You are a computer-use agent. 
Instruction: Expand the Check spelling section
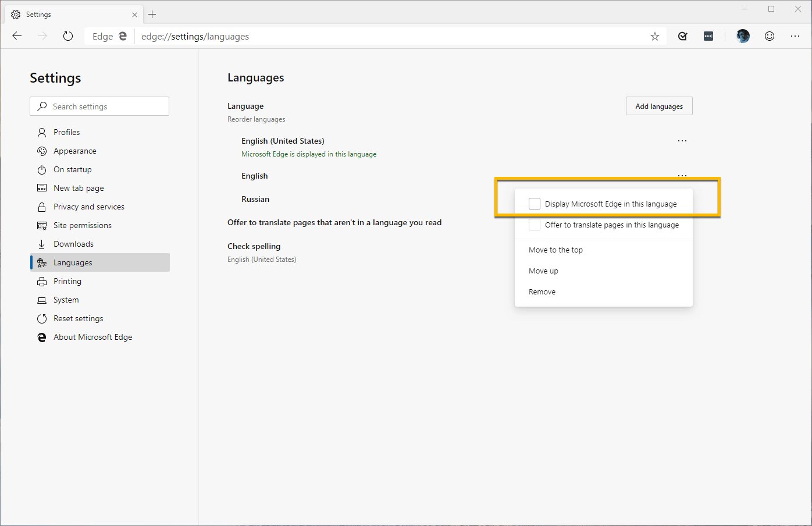coord(254,247)
